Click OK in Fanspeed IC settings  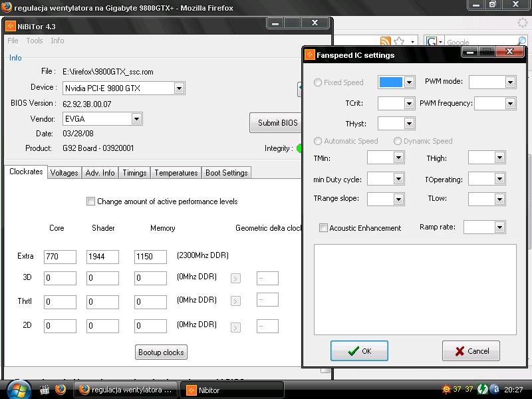(359, 351)
